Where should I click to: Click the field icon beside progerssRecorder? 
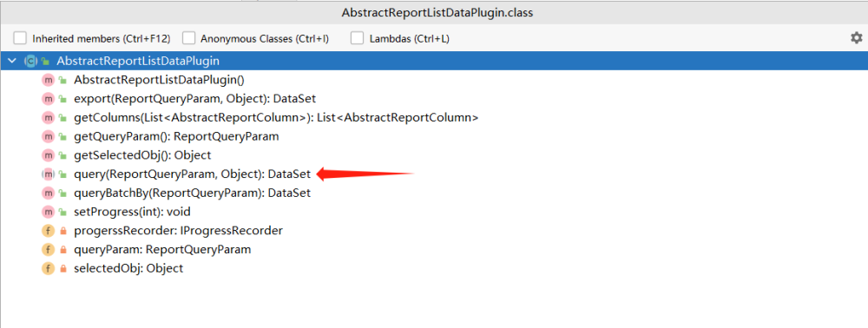pos(48,231)
